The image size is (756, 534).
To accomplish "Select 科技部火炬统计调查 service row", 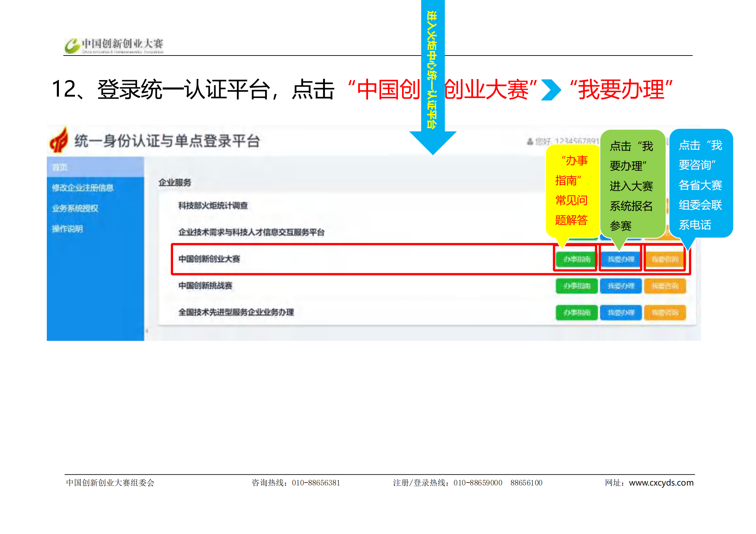I will point(213,206).
